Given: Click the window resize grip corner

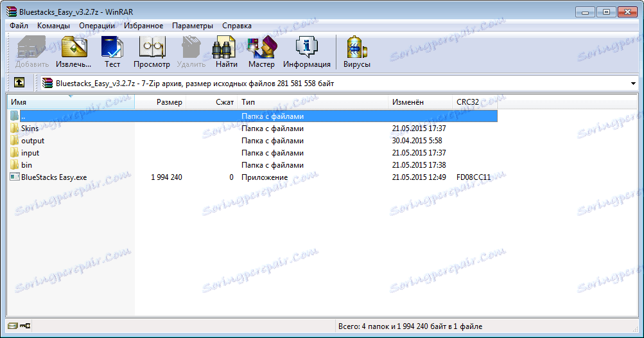Looking at the screenshot, I should 634,328.
